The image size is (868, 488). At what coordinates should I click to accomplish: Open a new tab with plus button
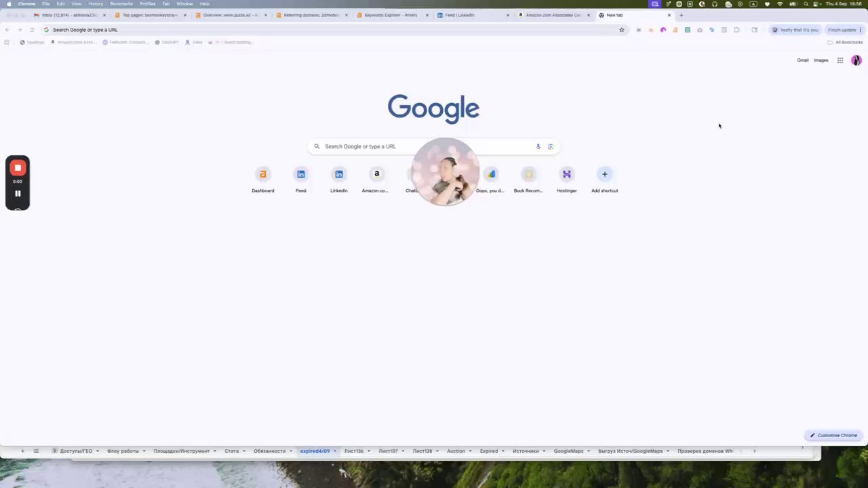coord(682,15)
